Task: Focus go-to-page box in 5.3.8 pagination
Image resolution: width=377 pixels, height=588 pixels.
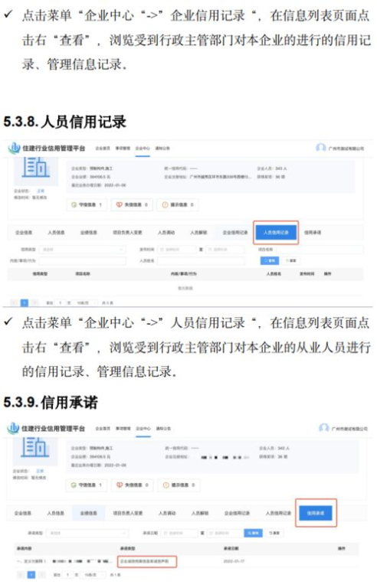Action: point(60,302)
